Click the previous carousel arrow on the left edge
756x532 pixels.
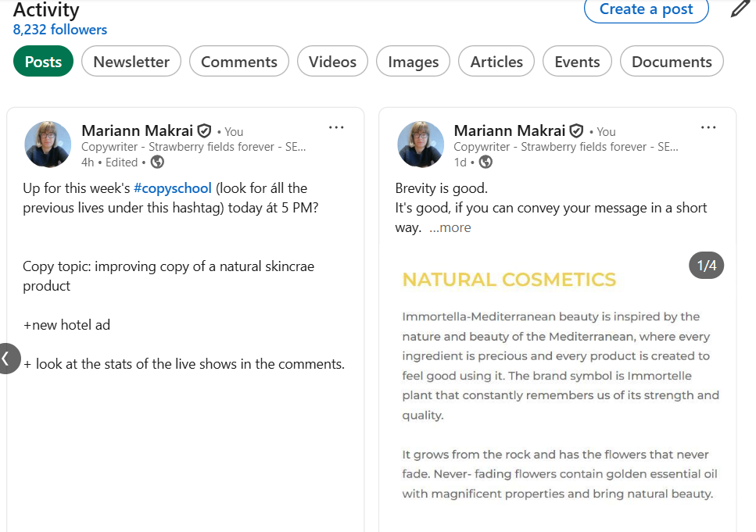(x=8, y=359)
